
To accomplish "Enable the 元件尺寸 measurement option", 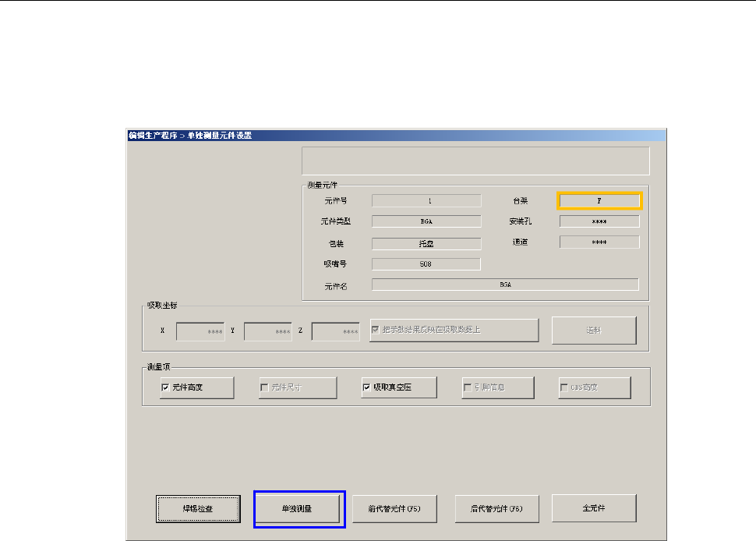I will point(266,387).
